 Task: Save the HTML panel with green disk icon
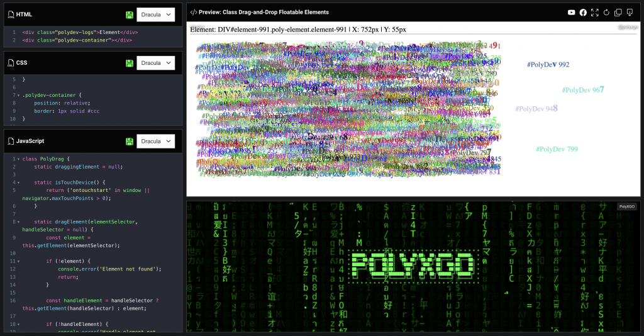(129, 14)
